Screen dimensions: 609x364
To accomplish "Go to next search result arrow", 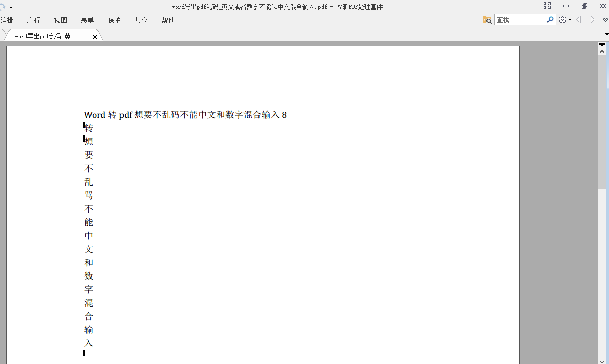I will tap(593, 19).
